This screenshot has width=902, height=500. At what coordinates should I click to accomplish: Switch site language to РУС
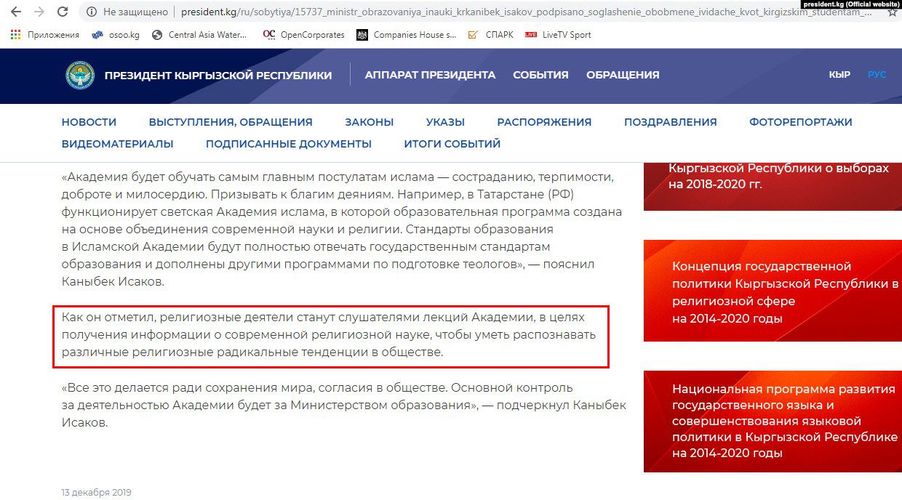pos(876,75)
